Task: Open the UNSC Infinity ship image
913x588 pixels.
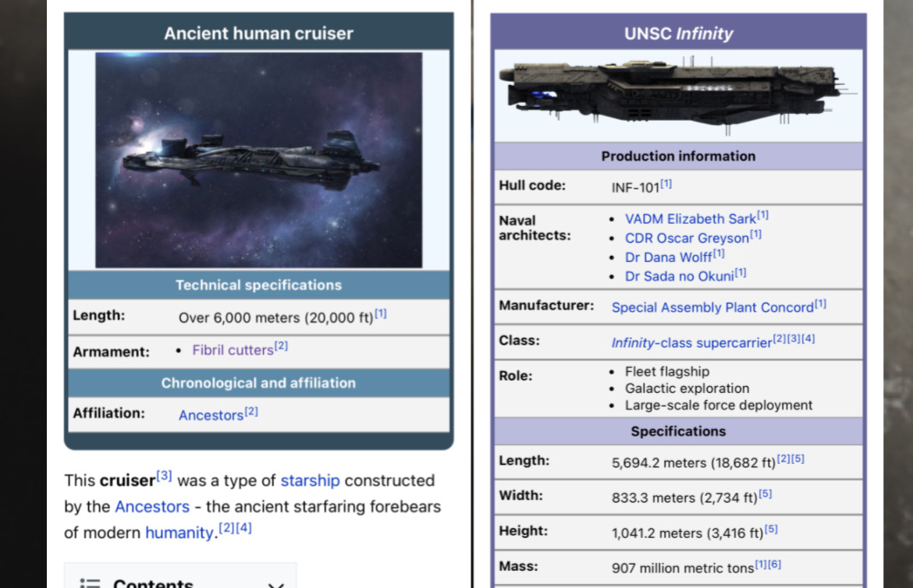Action: (677, 94)
